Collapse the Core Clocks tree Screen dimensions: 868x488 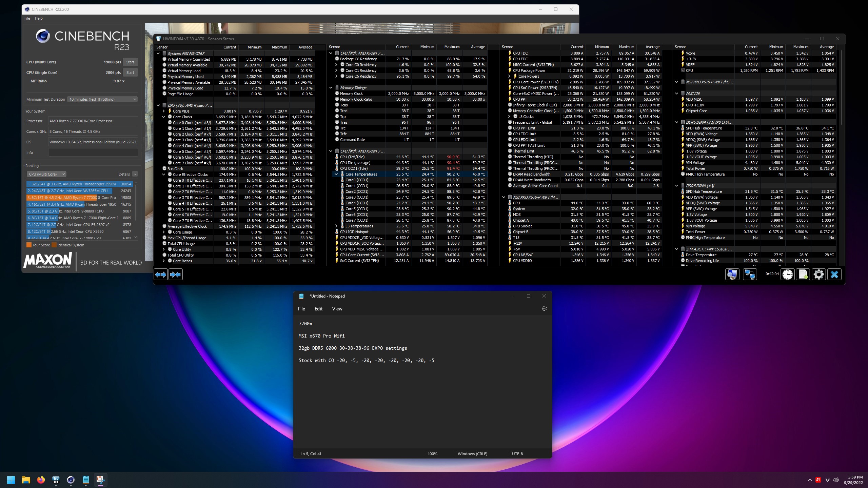point(163,117)
